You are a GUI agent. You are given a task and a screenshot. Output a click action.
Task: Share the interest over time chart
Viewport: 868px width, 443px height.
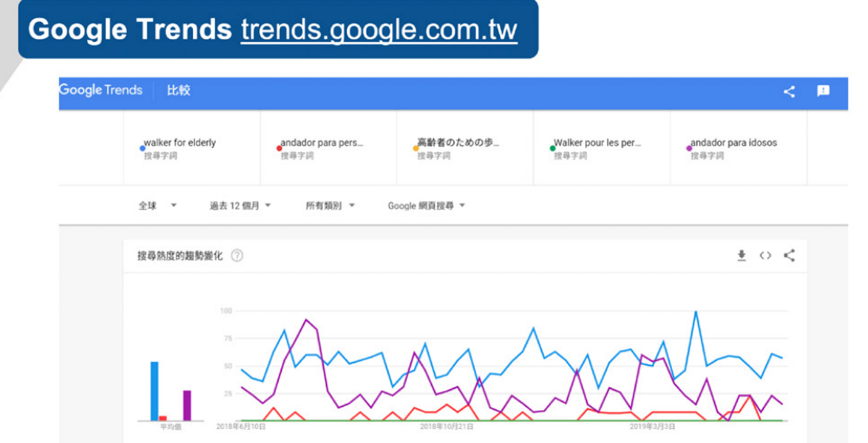tap(790, 255)
